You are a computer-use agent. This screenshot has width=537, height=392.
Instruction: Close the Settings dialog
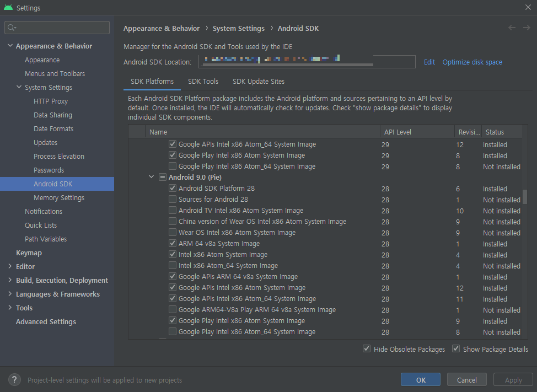pos(528,7)
